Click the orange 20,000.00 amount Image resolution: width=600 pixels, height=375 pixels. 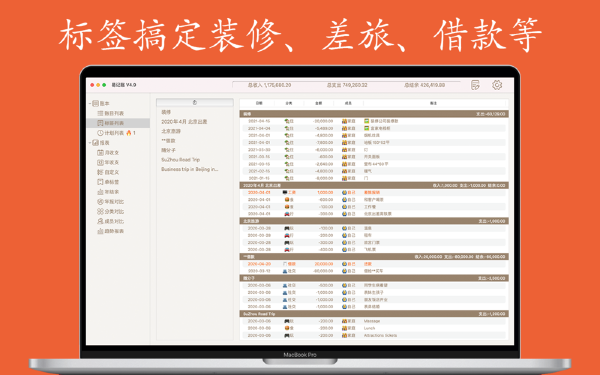coord(324,264)
